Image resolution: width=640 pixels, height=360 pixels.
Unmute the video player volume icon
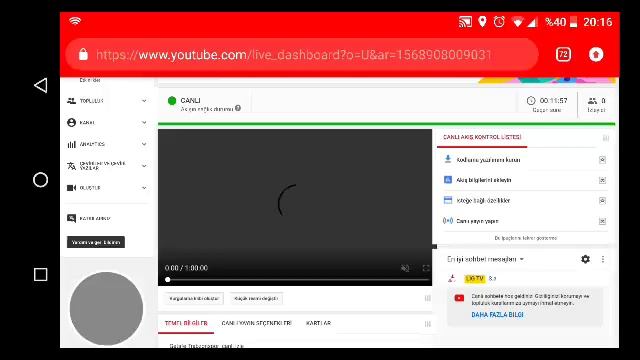[405, 268]
